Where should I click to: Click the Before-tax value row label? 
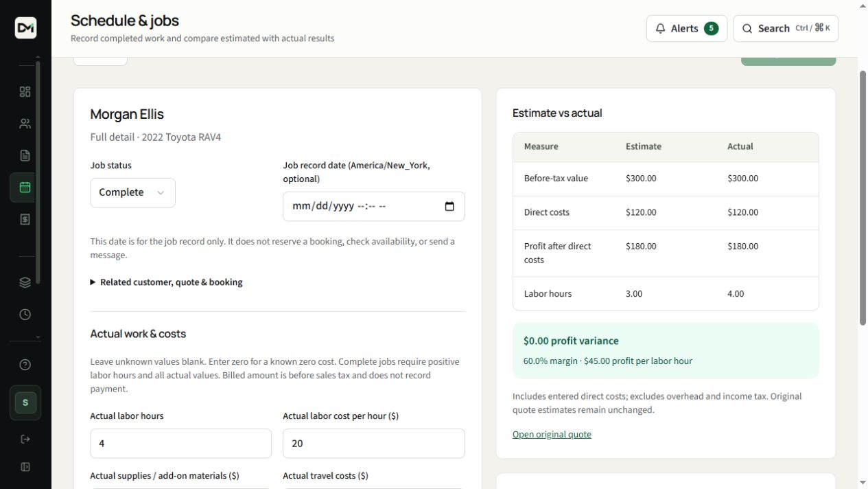(x=556, y=178)
